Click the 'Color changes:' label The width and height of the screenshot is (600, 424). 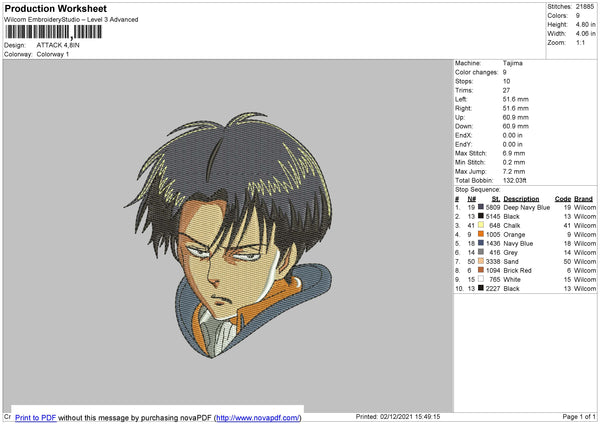coord(476,72)
